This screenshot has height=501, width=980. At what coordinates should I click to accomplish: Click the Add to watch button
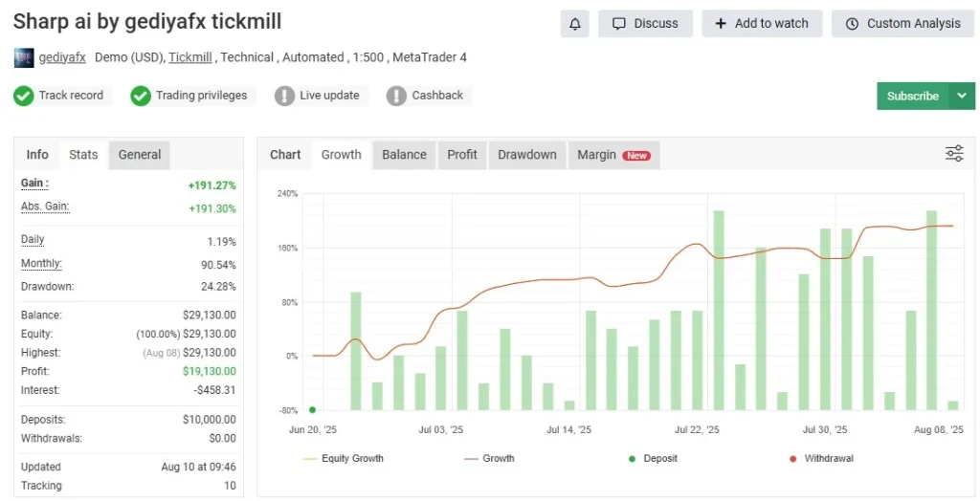762,24
